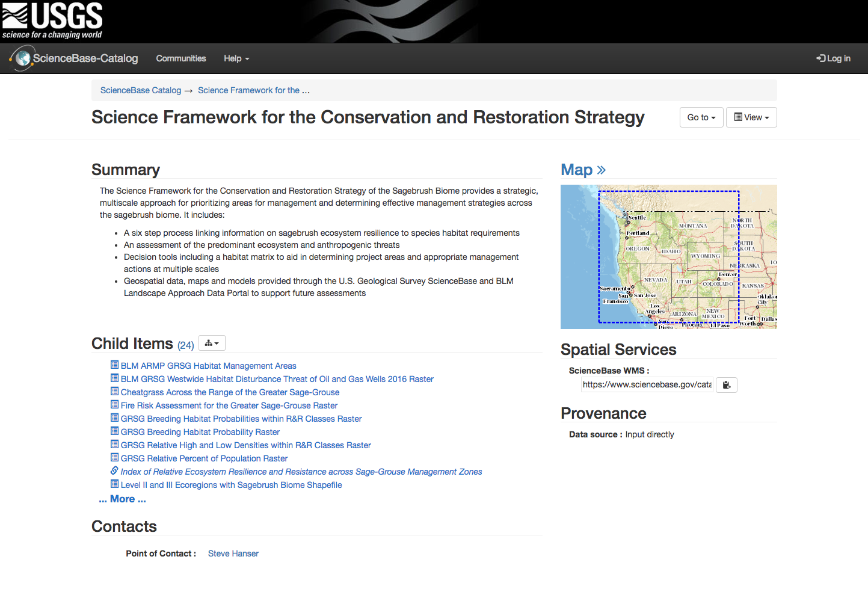This screenshot has height=598, width=868.
Task: Click the link icon beside Index of Relative Ecosystem Resilience
Action: (114, 470)
